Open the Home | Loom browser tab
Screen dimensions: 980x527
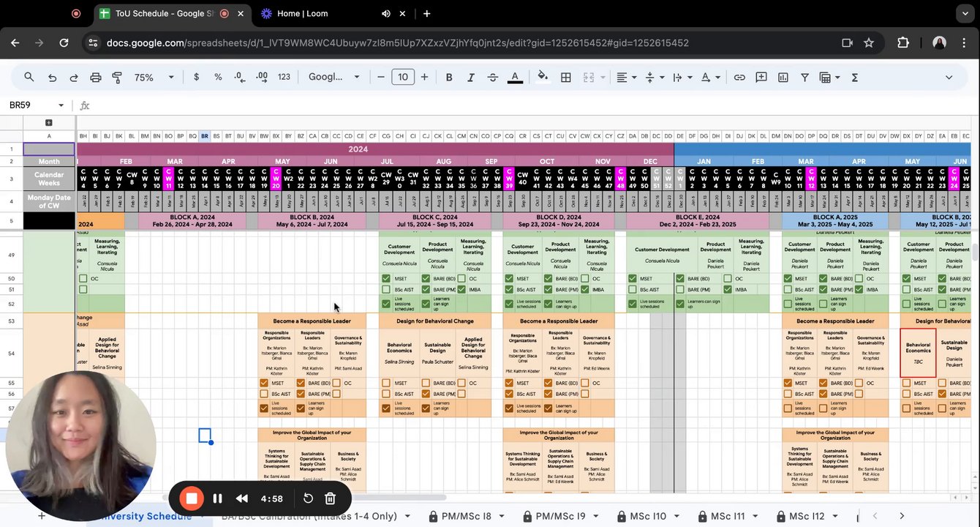pos(302,13)
